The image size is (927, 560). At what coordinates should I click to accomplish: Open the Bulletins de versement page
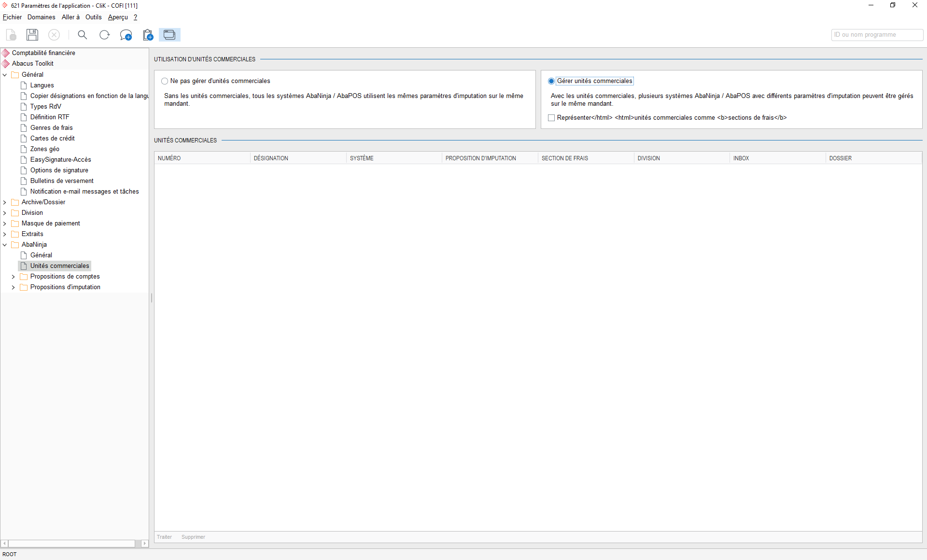pyautogui.click(x=62, y=181)
